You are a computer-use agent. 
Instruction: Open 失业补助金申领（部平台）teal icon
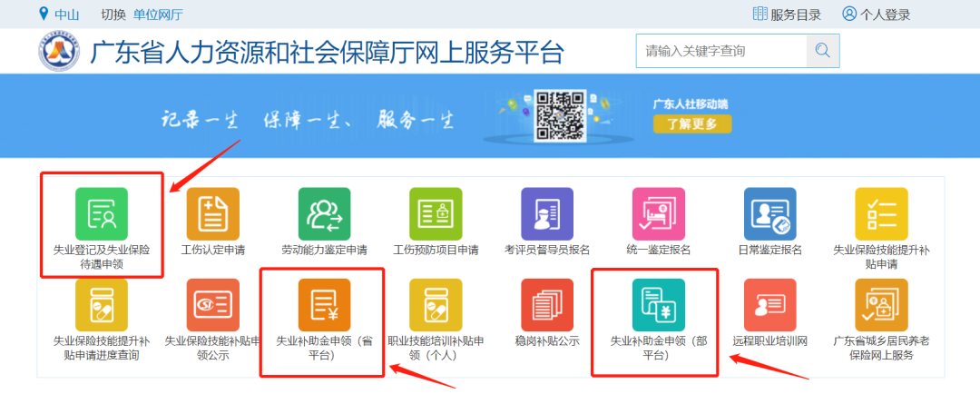[x=659, y=305]
